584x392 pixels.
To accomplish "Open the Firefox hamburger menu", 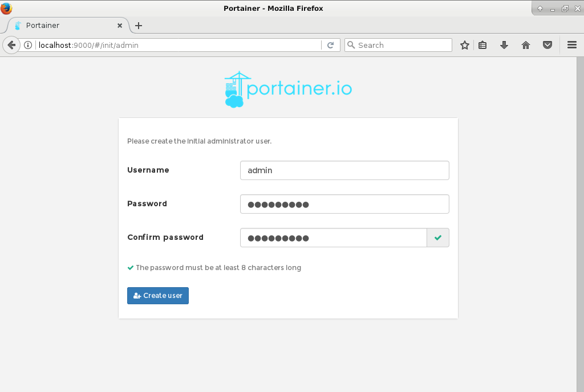I will click(571, 45).
